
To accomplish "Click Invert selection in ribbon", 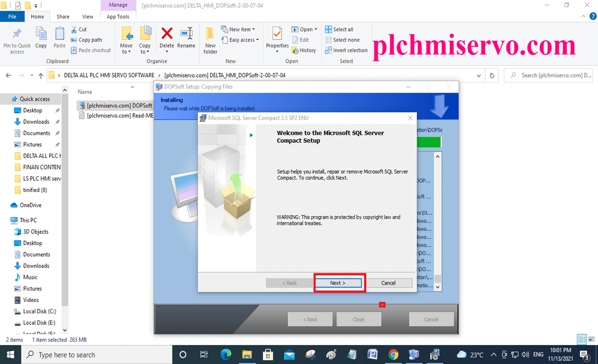I will (347, 50).
